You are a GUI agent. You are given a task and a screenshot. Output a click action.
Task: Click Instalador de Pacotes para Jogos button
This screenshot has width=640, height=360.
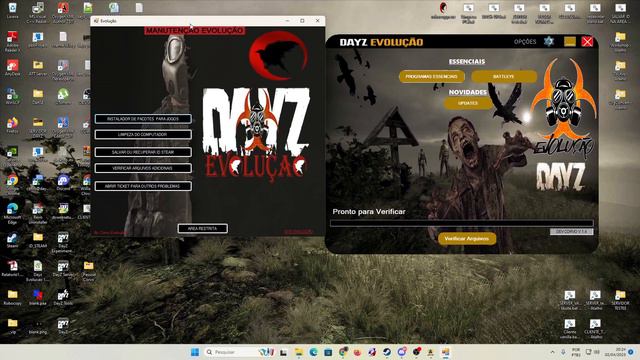click(143, 119)
